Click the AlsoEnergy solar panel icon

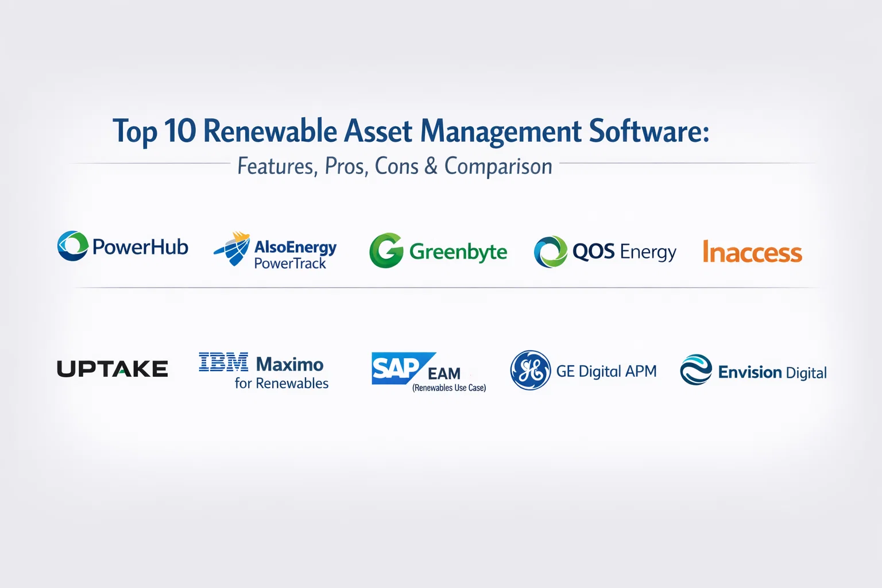click(x=233, y=249)
